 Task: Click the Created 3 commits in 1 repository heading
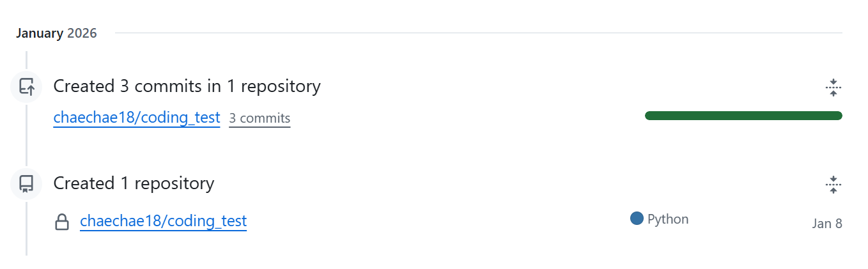[187, 86]
